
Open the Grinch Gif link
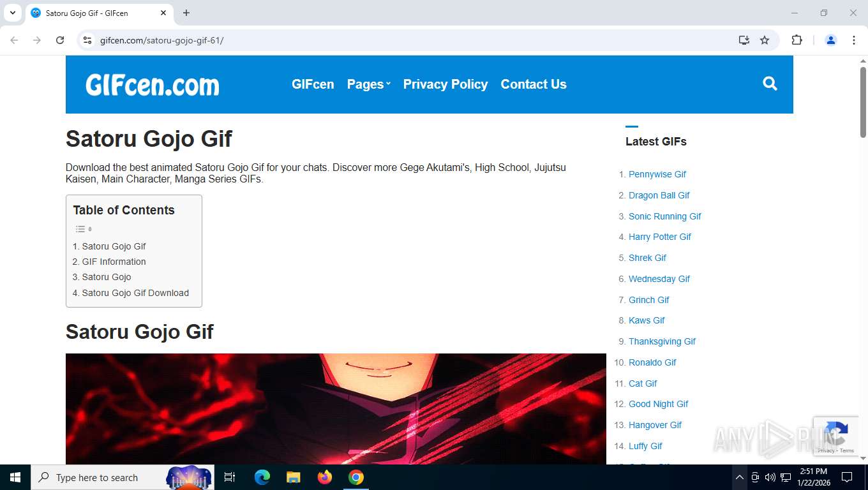tap(649, 300)
